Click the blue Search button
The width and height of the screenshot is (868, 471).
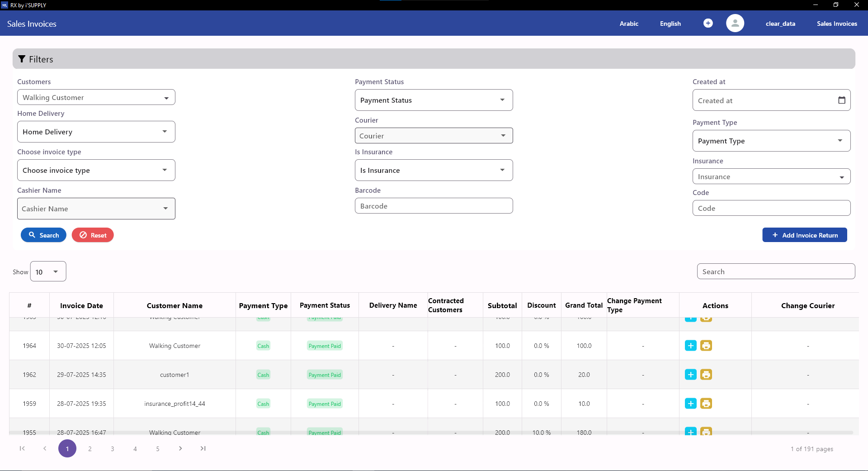click(43, 235)
